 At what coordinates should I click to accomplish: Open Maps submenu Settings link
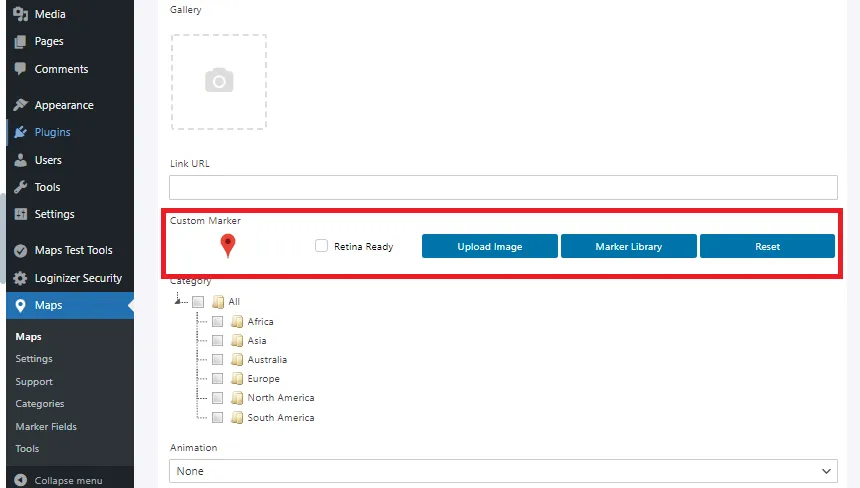point(34,359)
